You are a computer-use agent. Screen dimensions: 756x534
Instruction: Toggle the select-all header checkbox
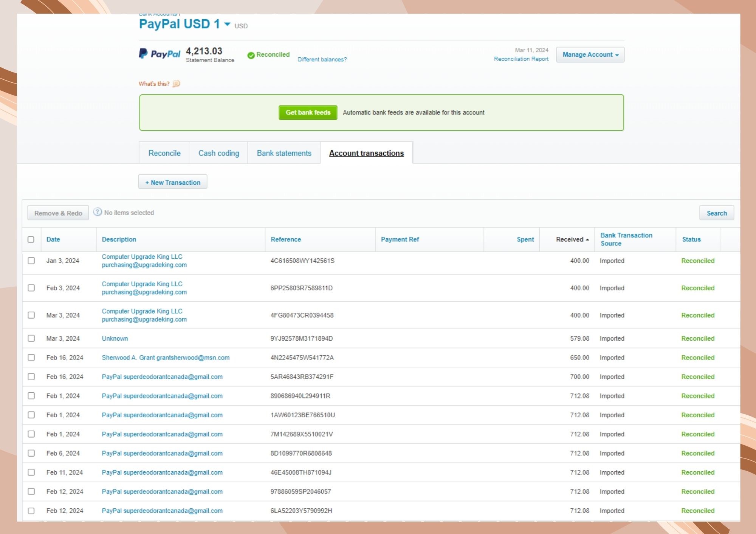31,239
